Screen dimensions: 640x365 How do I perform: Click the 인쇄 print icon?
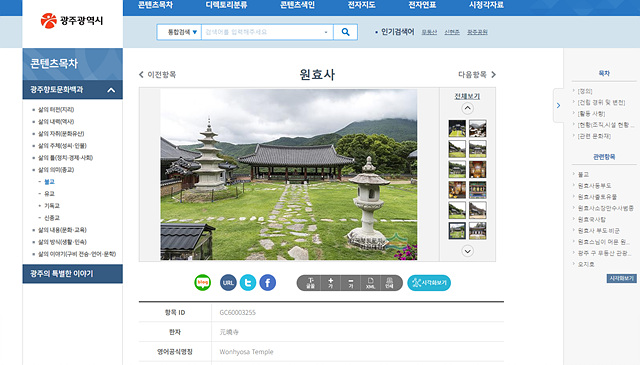(x=389, y=283)
